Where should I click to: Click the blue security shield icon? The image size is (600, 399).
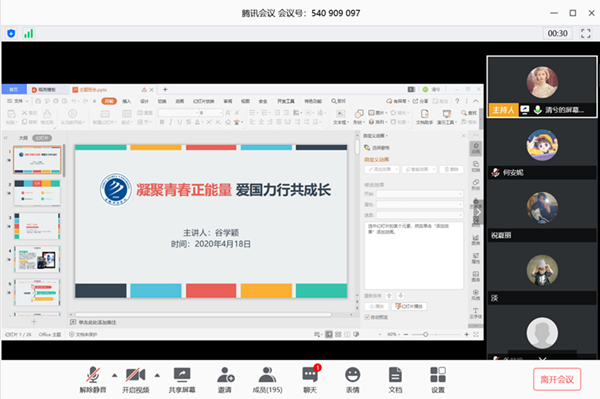(x=11, y=33)
